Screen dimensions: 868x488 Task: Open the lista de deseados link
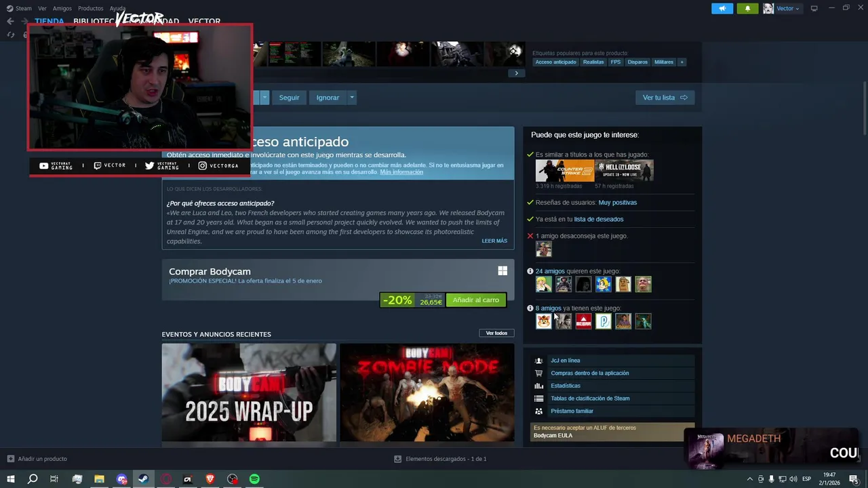[599, 219]
